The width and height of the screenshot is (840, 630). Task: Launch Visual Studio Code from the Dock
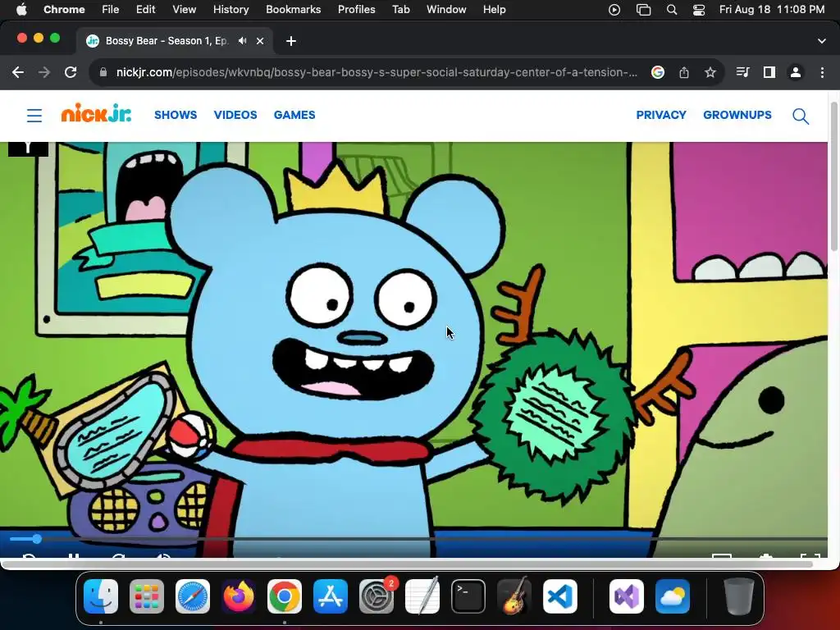tap(560, 596)
